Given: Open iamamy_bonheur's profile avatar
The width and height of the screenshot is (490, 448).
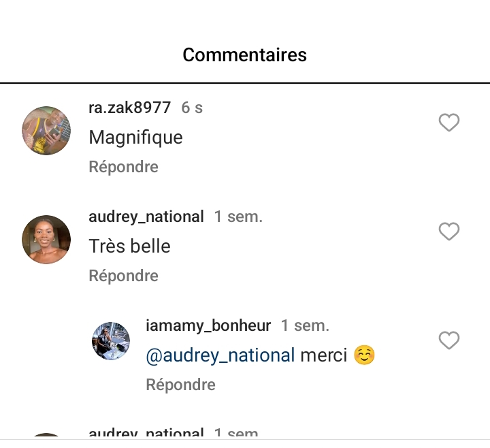Looking at the screenshot, I should [111, 341].
